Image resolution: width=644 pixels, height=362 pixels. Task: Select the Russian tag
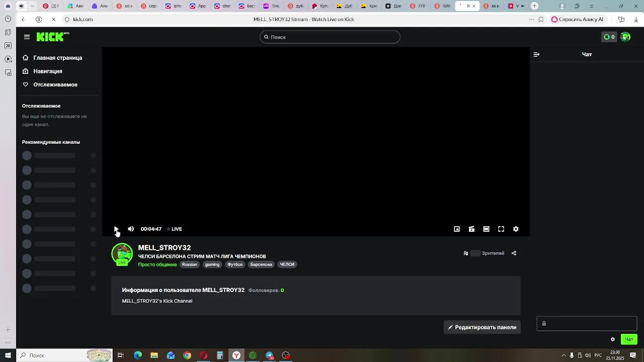[x=190, y=264]
